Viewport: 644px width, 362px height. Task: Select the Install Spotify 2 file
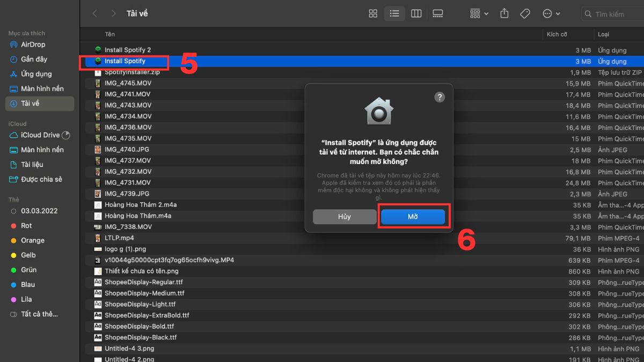click(128, 50)
